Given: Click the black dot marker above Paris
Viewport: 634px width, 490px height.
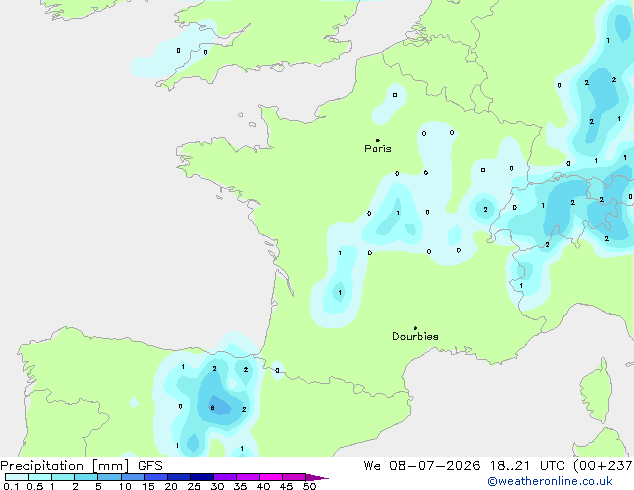Looking at the screenshot, I should (378, 140).
